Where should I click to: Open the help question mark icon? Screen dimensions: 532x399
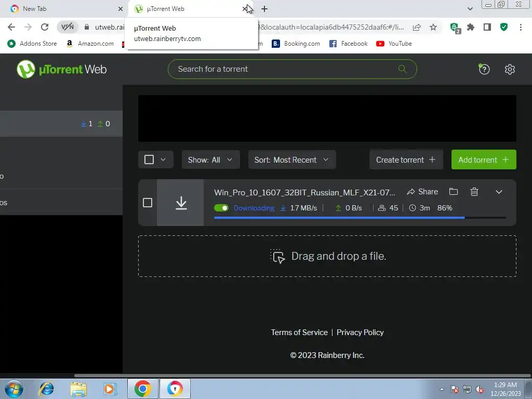click(484, 69)
